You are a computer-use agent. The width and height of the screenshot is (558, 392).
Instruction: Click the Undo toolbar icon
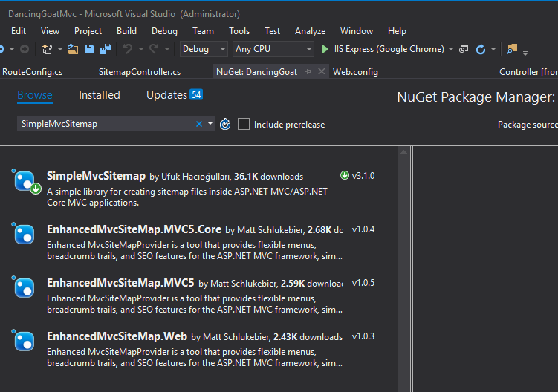pyautogui.click(x=128, y=49)
